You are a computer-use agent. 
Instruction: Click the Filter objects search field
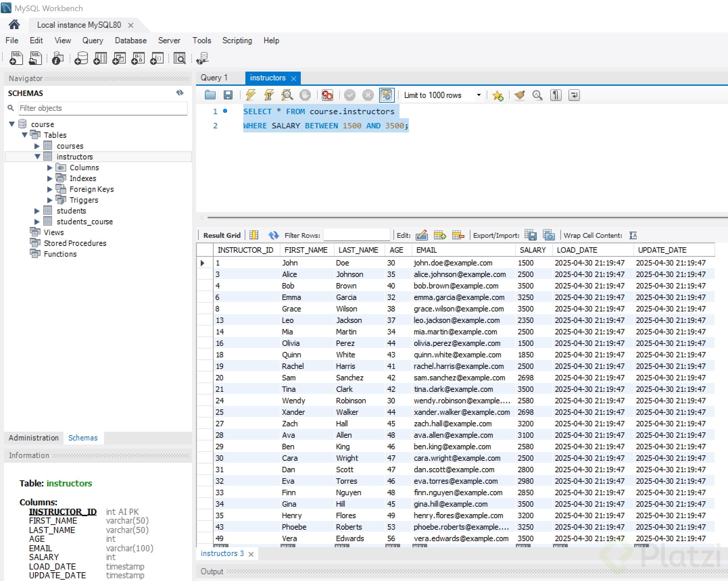click(103, 108)
